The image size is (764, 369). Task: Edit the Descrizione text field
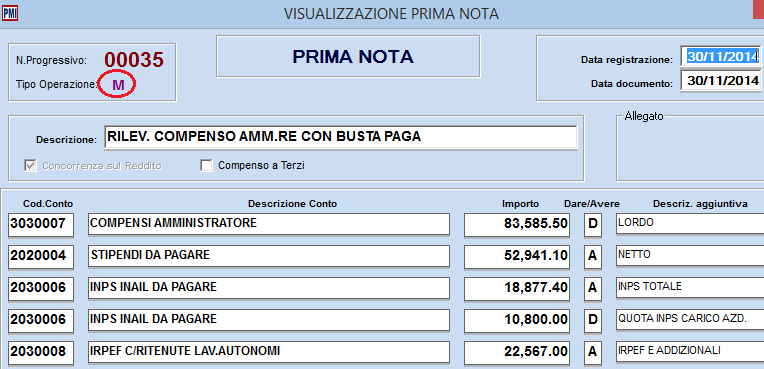pyautogui.click(x=341, y=137)
